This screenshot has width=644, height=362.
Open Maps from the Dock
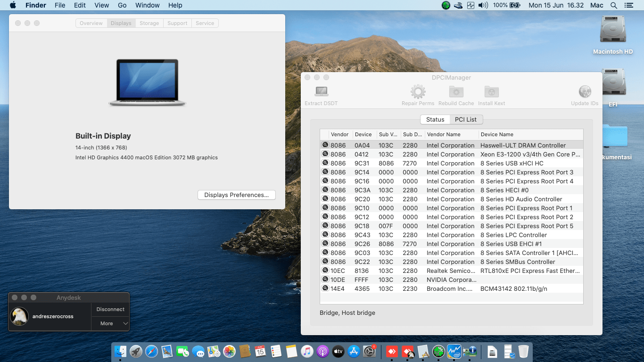point(214,351)
